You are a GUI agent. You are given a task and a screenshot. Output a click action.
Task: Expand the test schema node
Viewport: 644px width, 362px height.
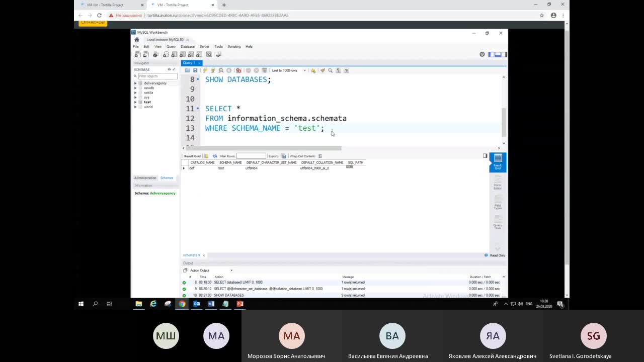tap(135, 102)
